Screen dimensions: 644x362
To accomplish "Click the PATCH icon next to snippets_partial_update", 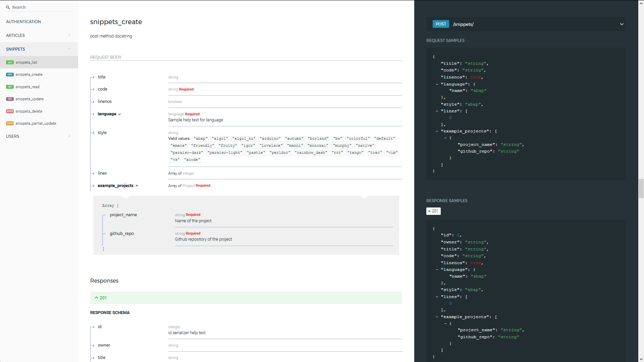I will pos(9,123).
